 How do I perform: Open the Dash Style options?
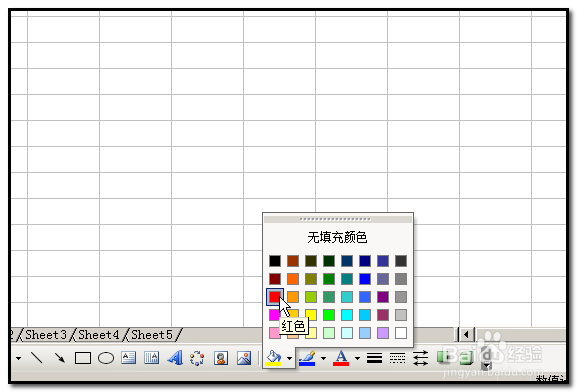397,358
